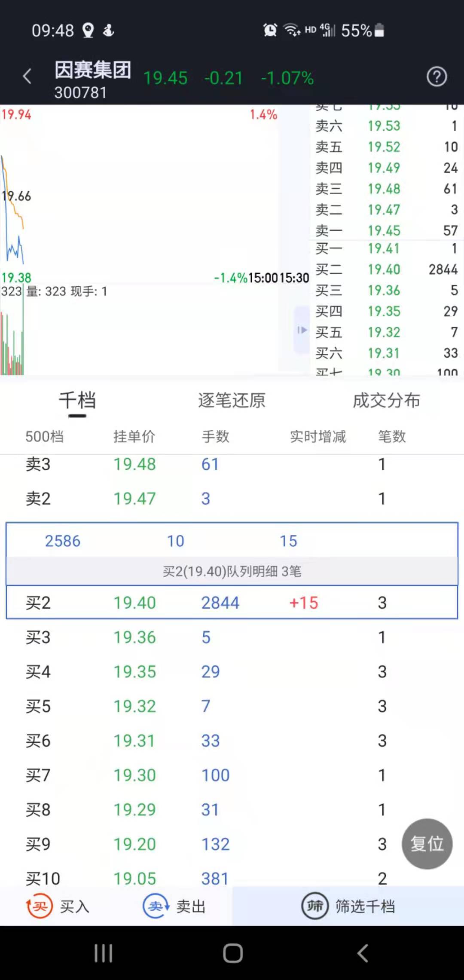Select the 买9 row at 19.20
The width and height of the screenshot is (464, 980).
(232, 844)
